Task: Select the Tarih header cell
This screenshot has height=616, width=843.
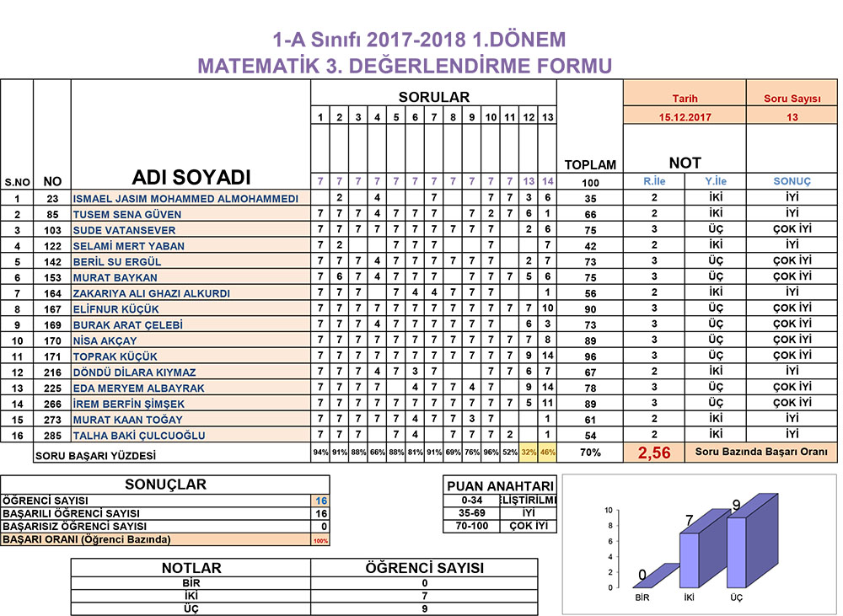Action: [685, 94]
